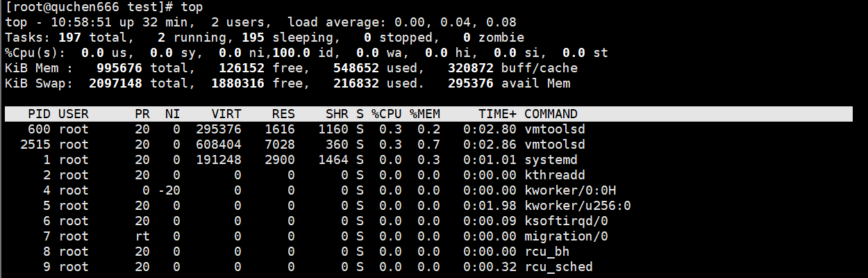Click the vmtoolsd command with PID 600

(x=555, y=129)
